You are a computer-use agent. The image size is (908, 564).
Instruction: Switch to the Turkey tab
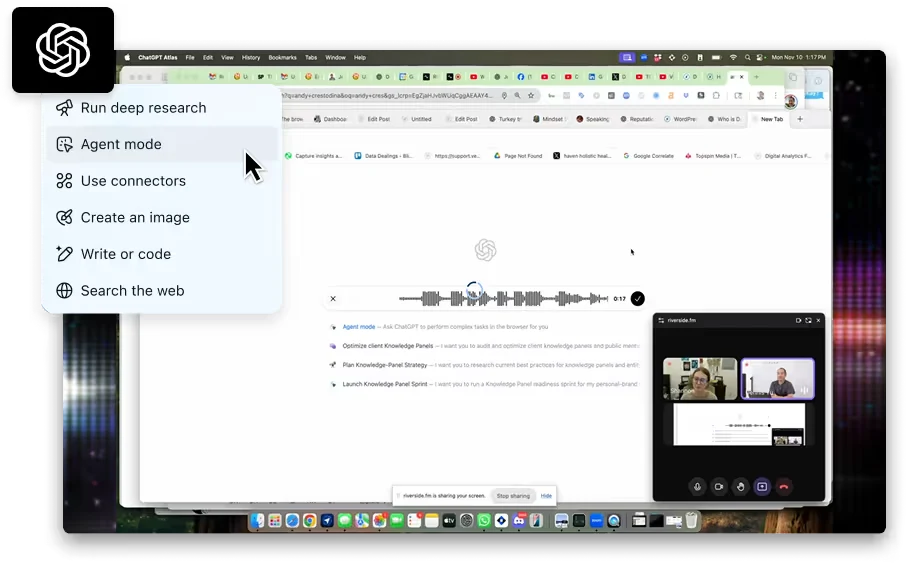pos(505,119)
